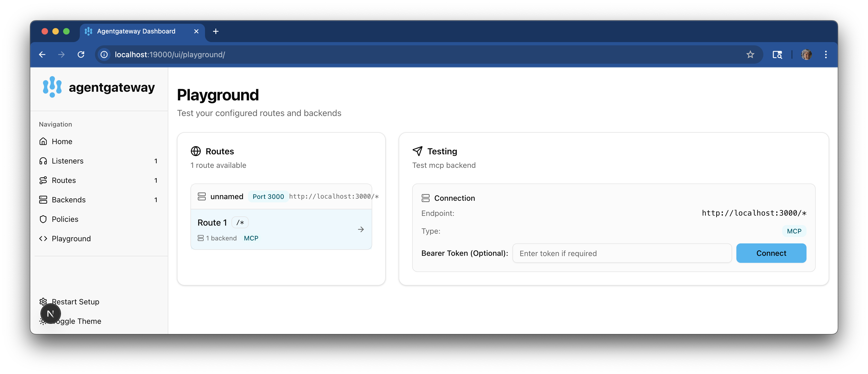Click the browser address bar URL
This screenshot has height=374, width=868.
(x=170, y=55)
